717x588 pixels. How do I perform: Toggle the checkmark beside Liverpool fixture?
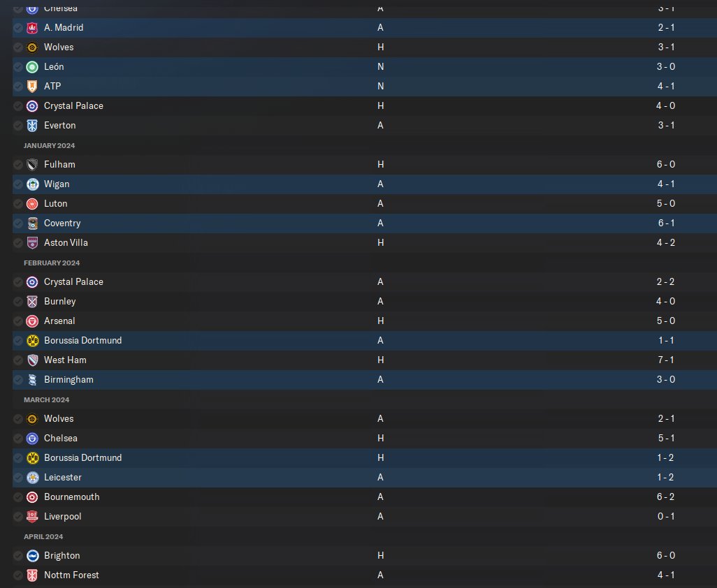pos(18,517)
